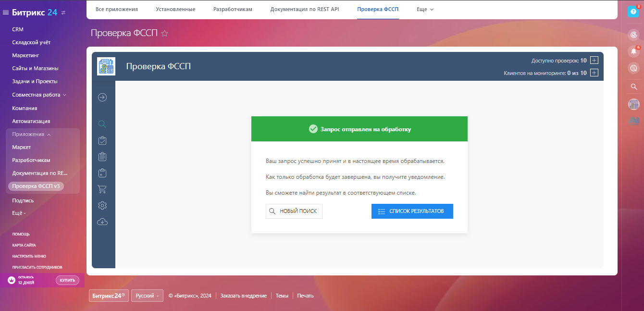Open the hamburger main menu
Screen dimensions: 644x311
[6, 12]
